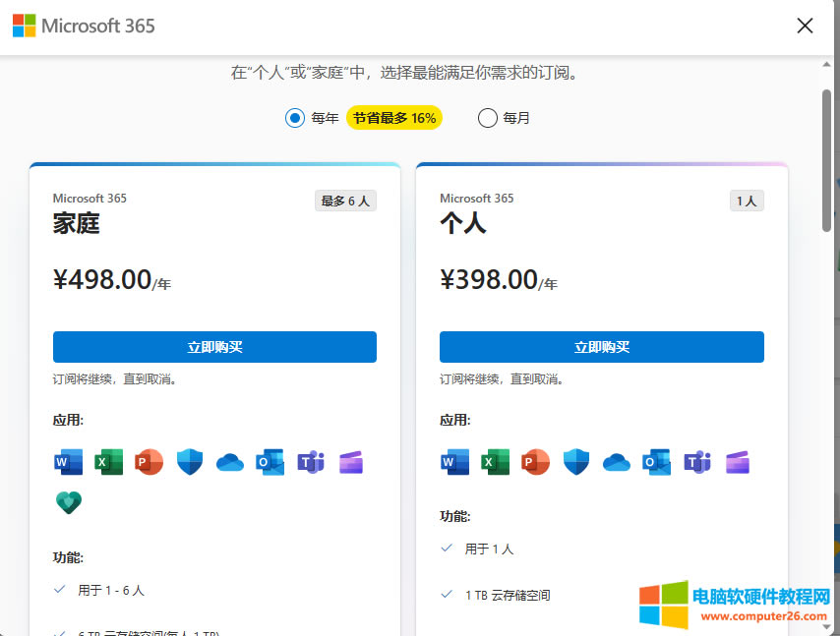This screenshot has height=636, width=840.
Task: Select the Excel icon in the 家庭 plan
Action: 108,462
